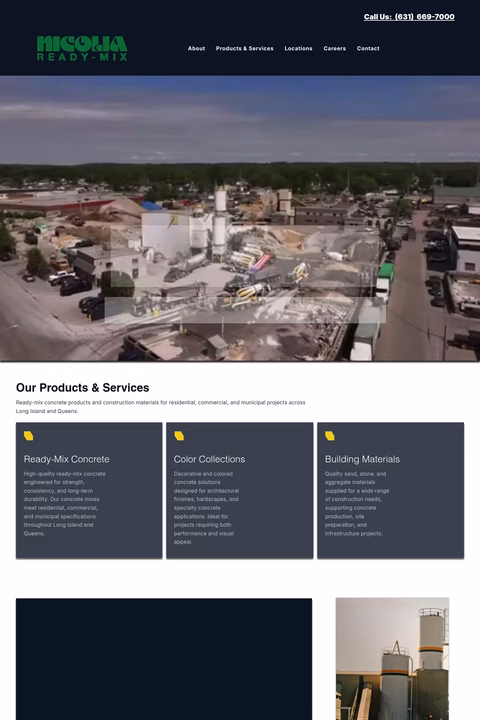Click the Ready-Mix Concrete description paragraph
This screenshot has height=720, width=480.
65,503
